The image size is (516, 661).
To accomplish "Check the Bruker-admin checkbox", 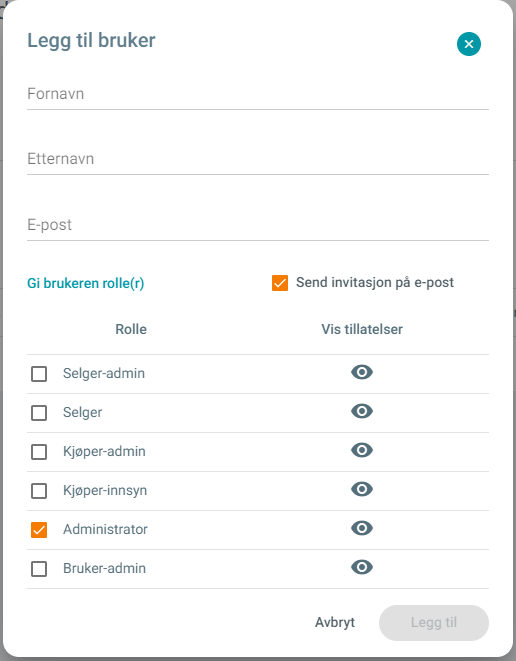I will coord(39,569).
